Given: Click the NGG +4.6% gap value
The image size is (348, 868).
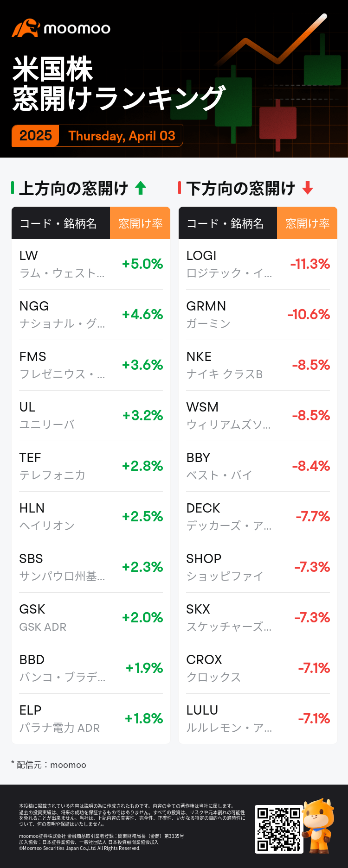Looking at the screenshot, I should pos(142,315).
